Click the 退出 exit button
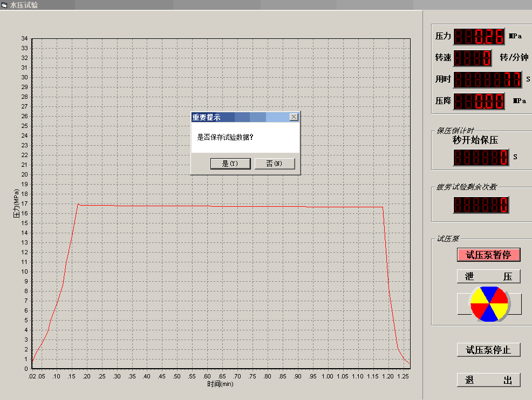532x400 pixels. 488,380
